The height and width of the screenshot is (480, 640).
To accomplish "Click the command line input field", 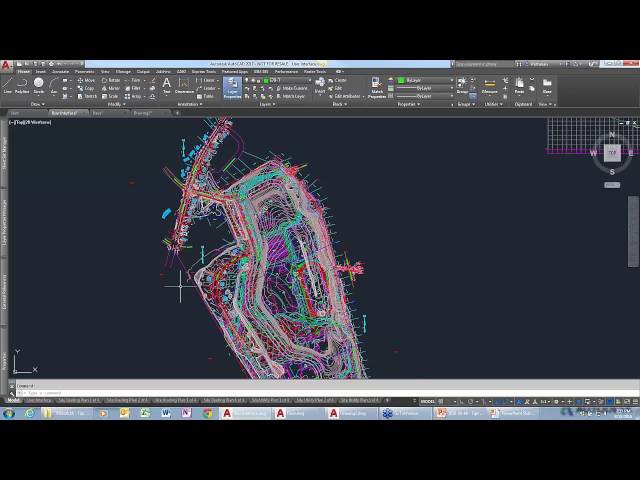I will pos(327,393).
